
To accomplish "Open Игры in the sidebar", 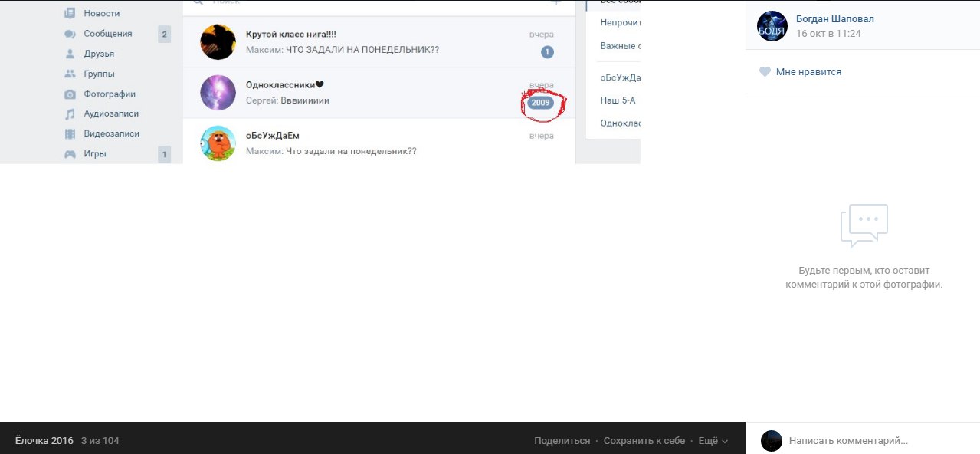I will [x=95, y=153].
